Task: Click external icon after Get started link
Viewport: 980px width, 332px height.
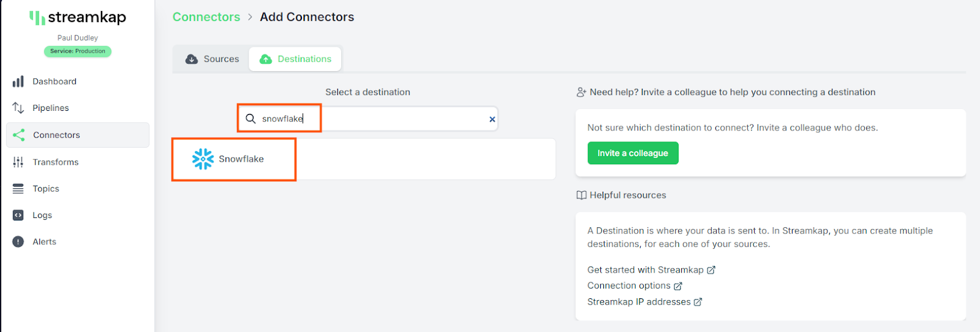Action: [x=711, y=270]
